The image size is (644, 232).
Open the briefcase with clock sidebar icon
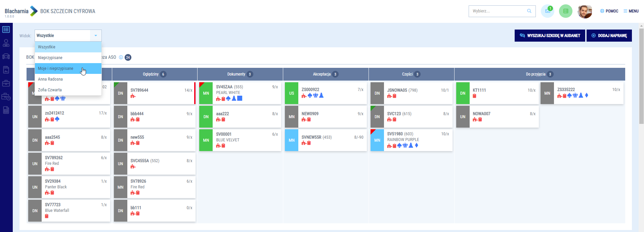click(6, 97)
